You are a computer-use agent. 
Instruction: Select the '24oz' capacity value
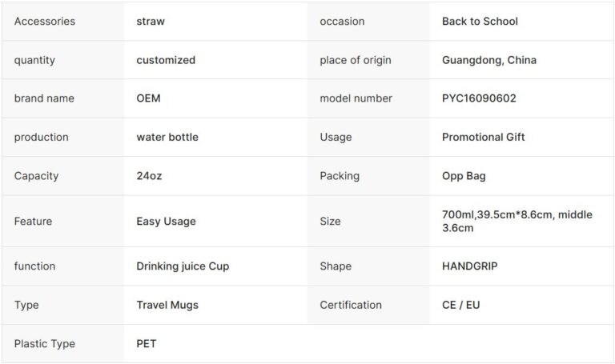149,176
